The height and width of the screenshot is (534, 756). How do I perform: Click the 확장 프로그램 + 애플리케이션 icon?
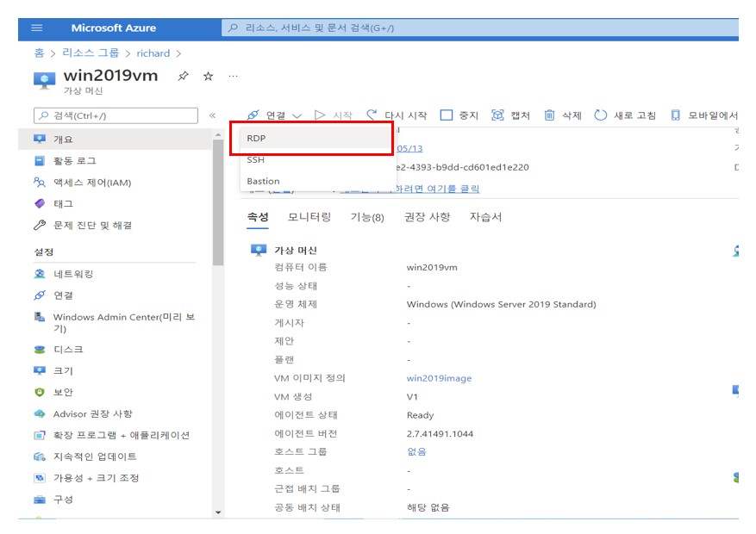40,435
